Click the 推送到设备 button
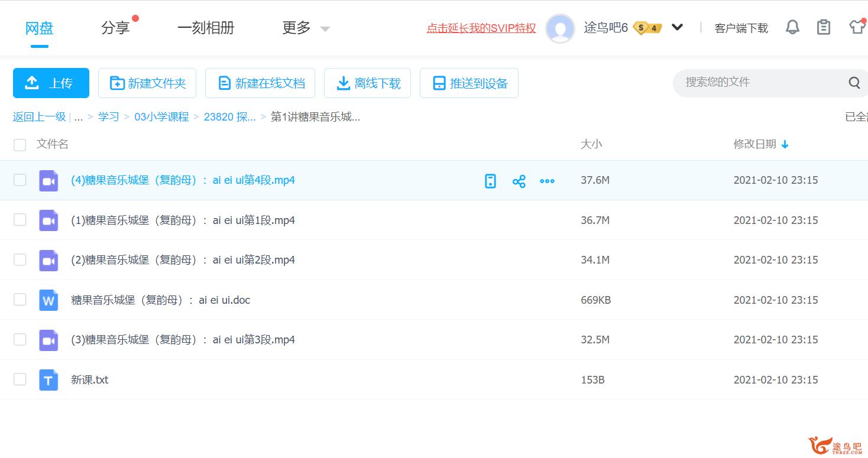The height and width of the screenshot is (458, 868). [x=469, y=83]
